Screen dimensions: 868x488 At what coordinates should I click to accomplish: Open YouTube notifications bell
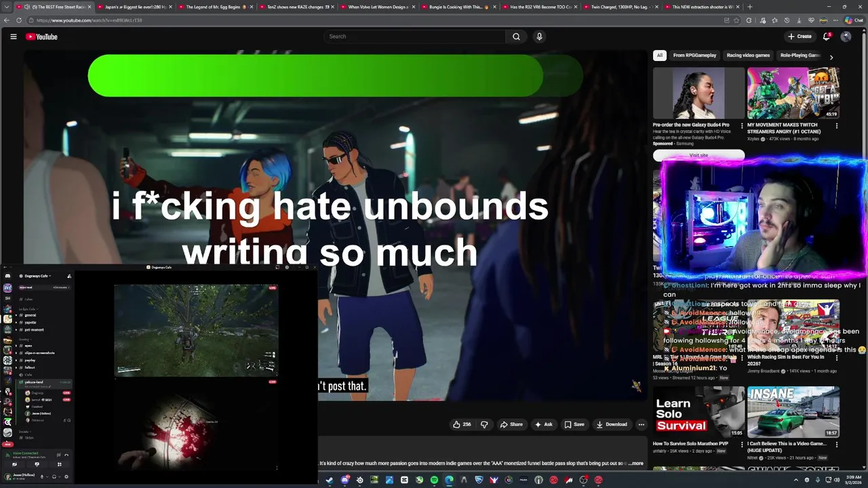[x=827, y=37]
